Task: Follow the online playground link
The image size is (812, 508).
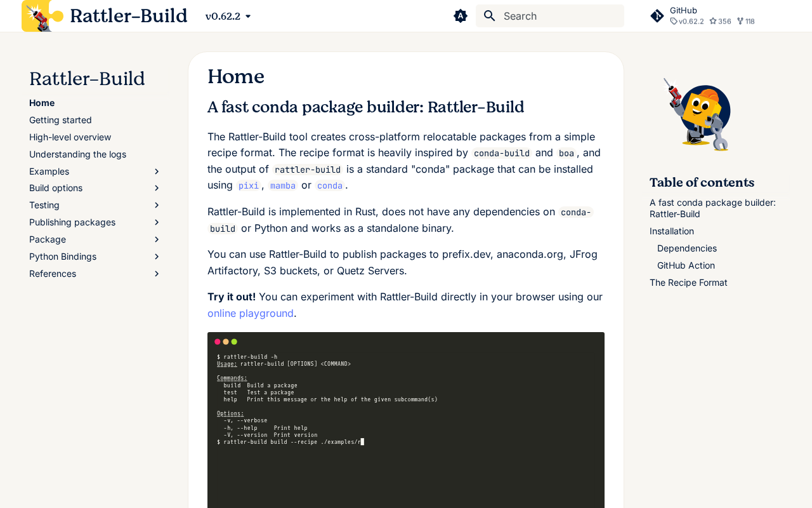Action: pyautogui.click(x=251, y=313)
